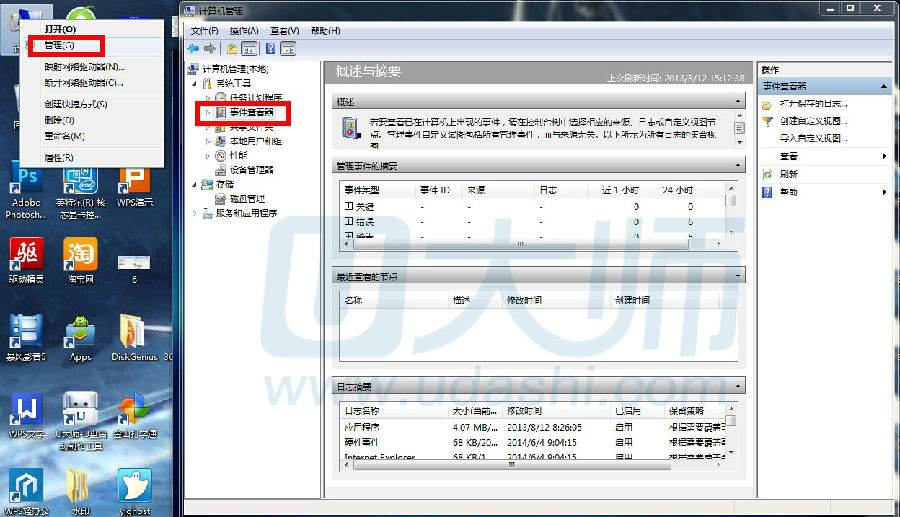Open the 帮助(H) menu
The image size is (900, 517).
pyautogui.click(x=325, y=30)
